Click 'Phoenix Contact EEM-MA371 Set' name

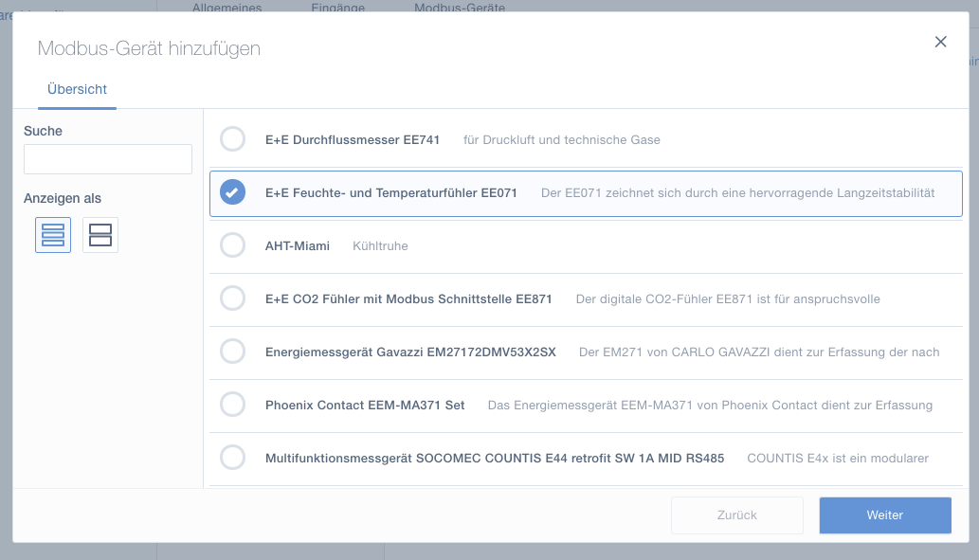pos(365,406)
